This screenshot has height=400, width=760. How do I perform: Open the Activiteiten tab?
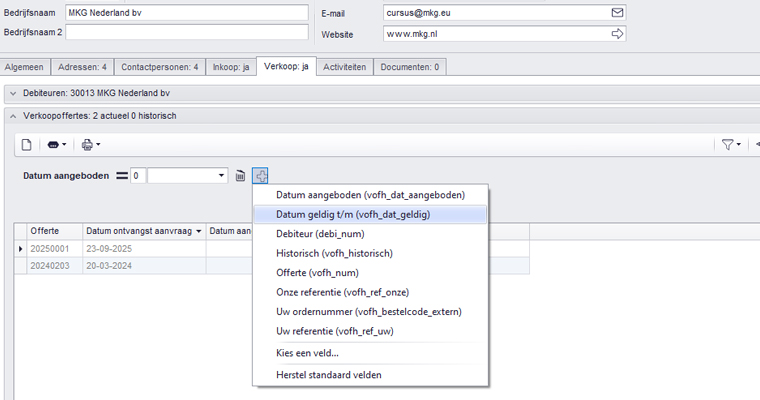pyautogui.click(x=345, y=67)
